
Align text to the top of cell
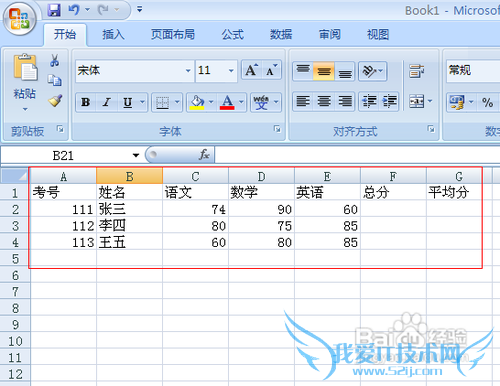point(303,71)
